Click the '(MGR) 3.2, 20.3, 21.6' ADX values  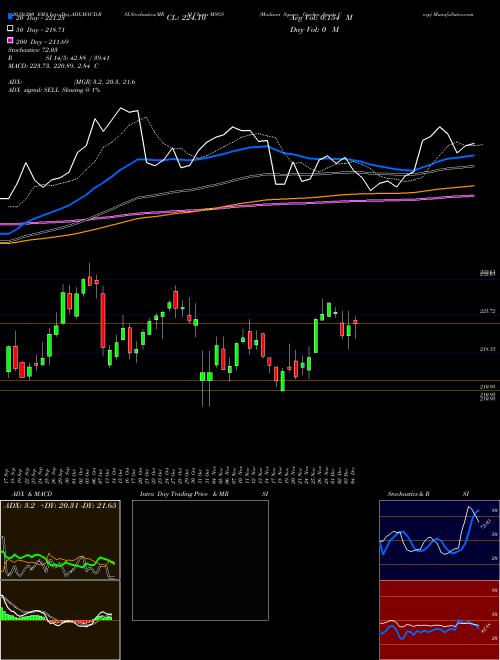[104, 82]
